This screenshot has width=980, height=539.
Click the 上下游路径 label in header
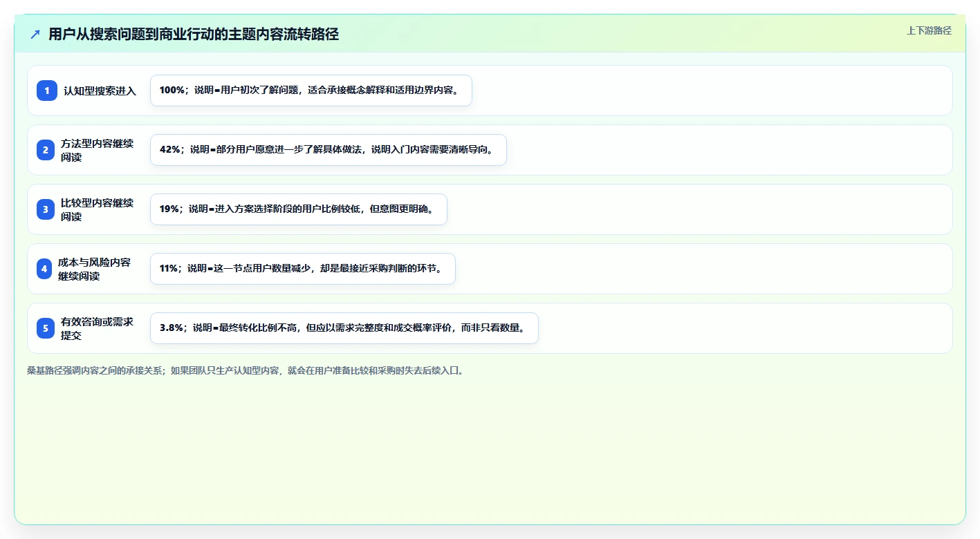pyautogui.click(x=929, y=31)
